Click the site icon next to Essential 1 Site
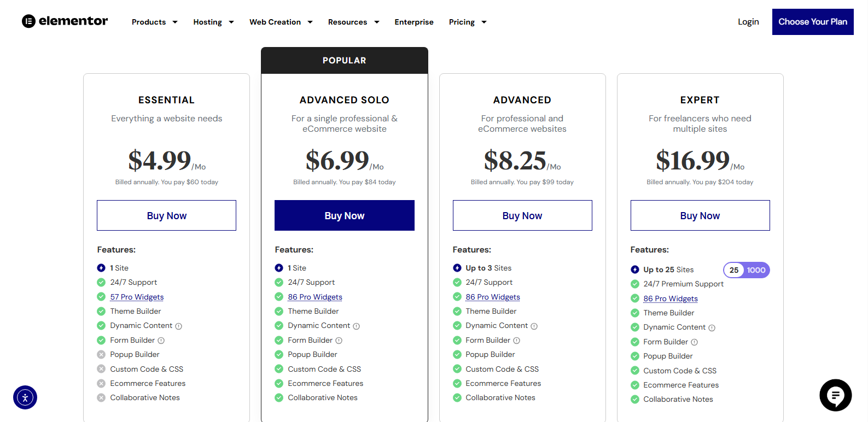 pos(101,268)
